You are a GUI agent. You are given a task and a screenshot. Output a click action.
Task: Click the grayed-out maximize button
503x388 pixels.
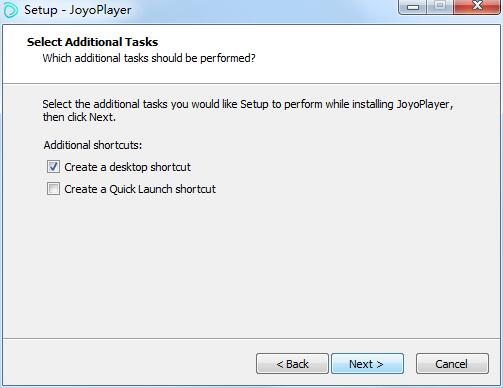(x=440, y=7)
